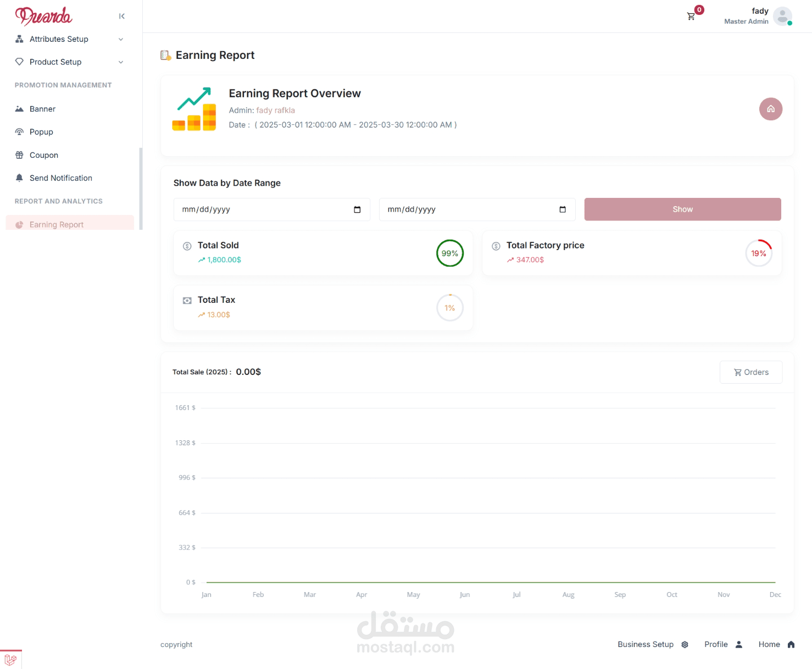Click the user avatar next to Master Admin
812x669 pixels.
782,16
